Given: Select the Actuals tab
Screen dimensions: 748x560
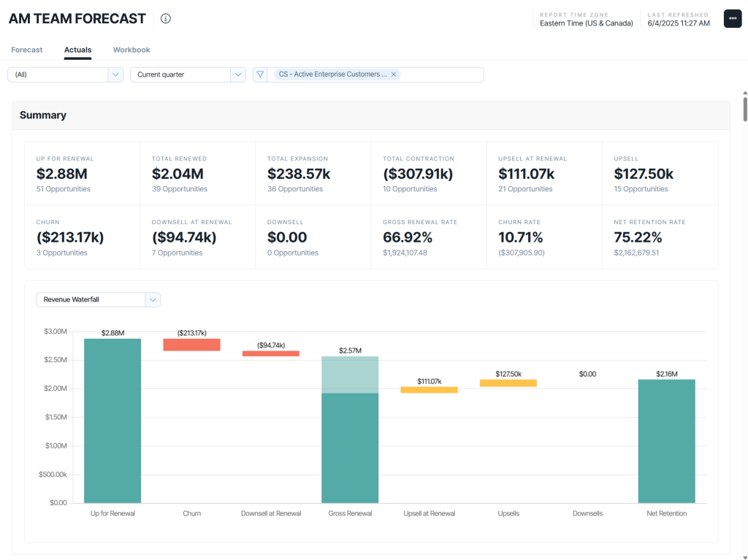Looking at the screenshot, I should 77,50.
